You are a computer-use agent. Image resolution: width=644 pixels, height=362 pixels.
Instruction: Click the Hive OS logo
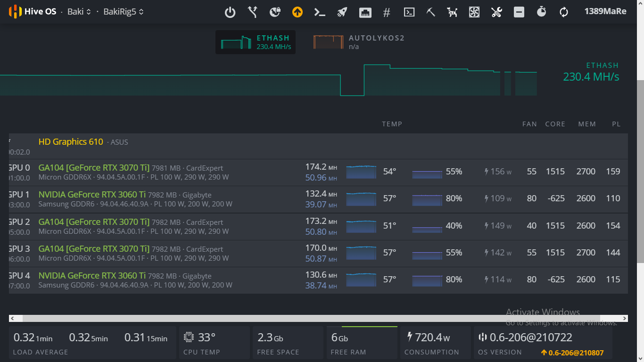point(33,11)
